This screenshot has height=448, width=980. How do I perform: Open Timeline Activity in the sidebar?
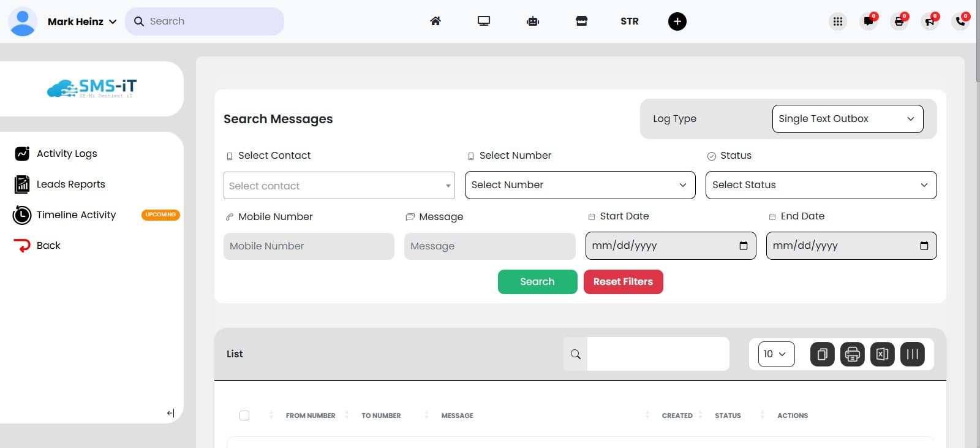[x=76, y=215]
